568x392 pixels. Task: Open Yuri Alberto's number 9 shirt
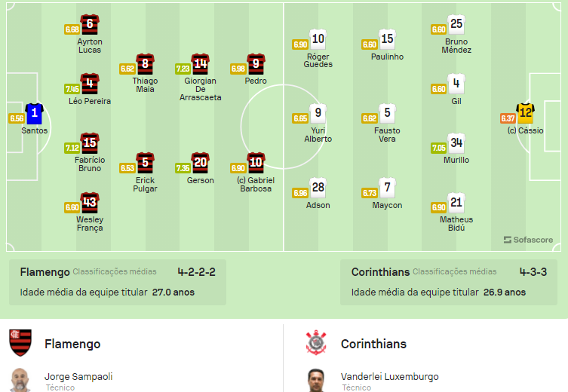pyautogui.click(x=318, y=113)
